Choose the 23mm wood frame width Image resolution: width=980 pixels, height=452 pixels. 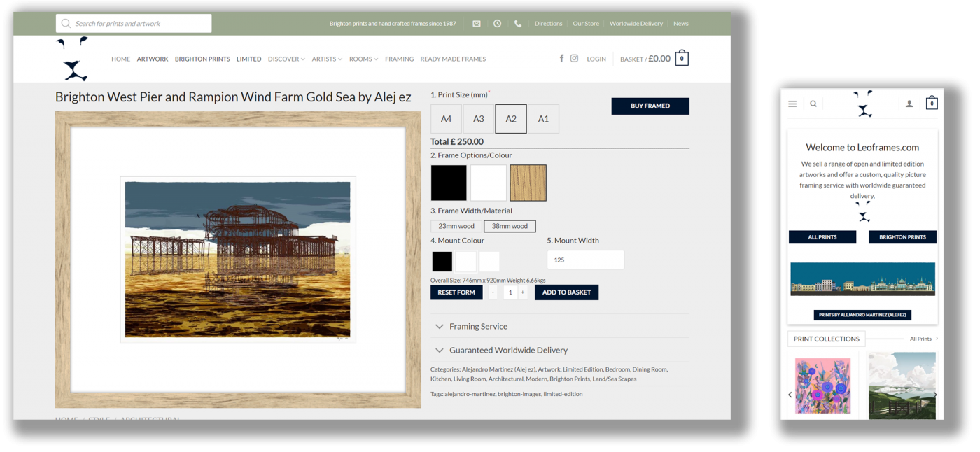tap(456, 226)
